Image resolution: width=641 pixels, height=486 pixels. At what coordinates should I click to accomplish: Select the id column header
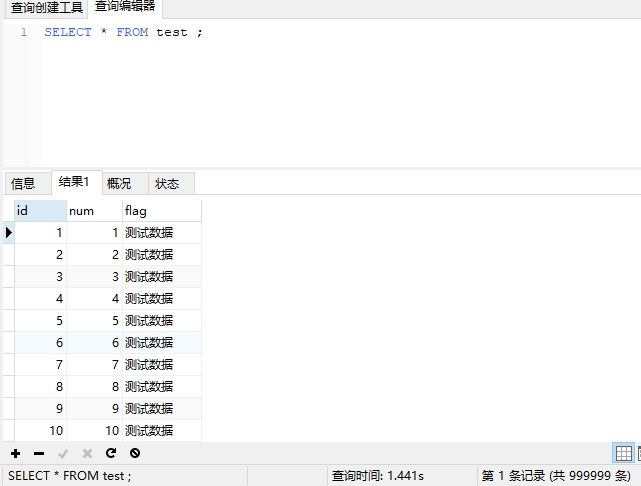click(x=40, y=211)
